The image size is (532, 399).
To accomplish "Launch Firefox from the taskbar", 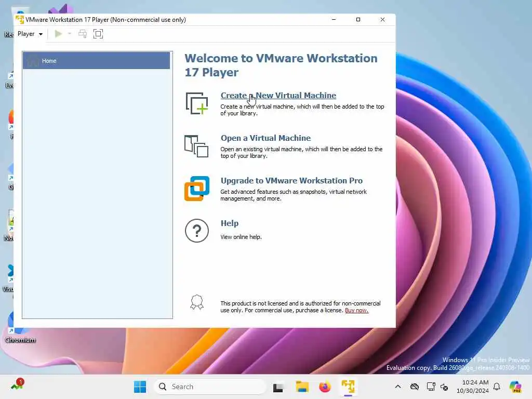I will pos(325,387).
